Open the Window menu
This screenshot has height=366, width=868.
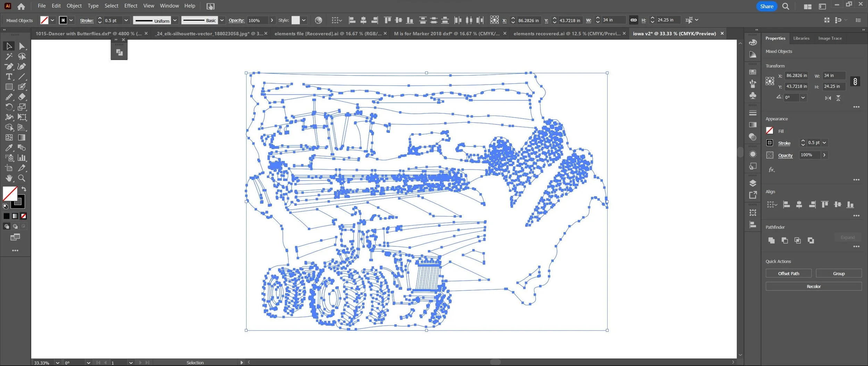169,6
